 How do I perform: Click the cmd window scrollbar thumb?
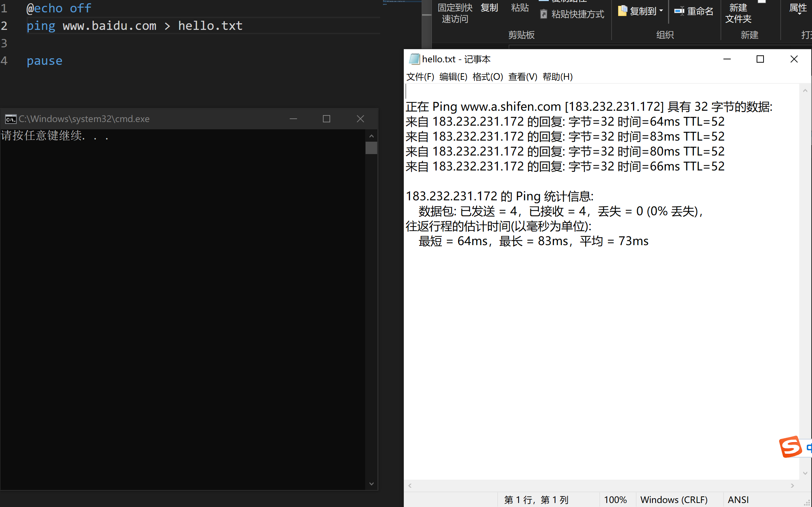tap(371, 148)
